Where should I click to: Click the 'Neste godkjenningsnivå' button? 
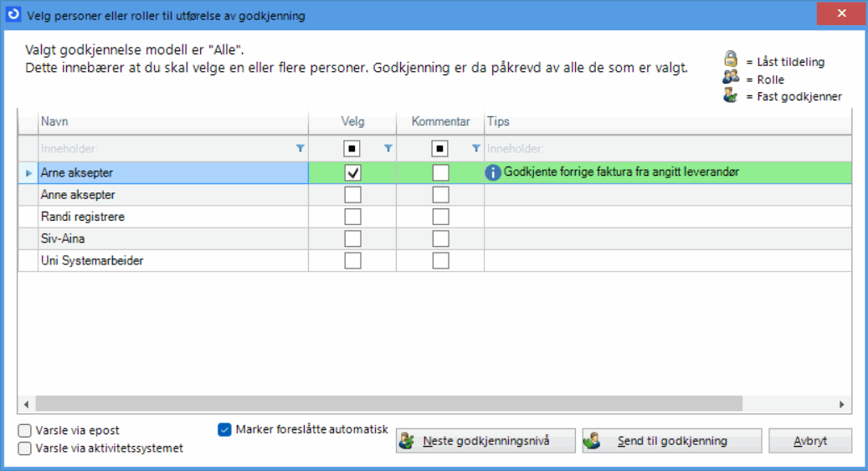pos(485,441)
